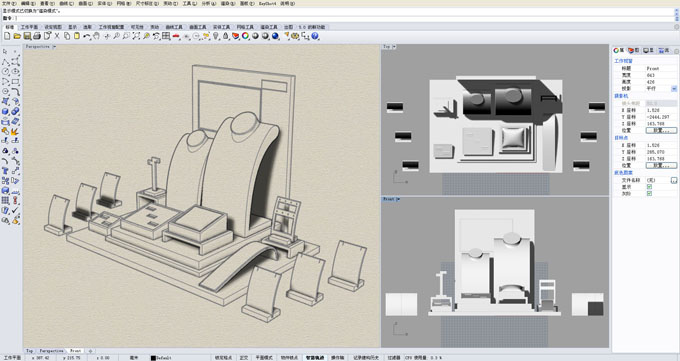This screenshot has height=361, width=680.
Task: Click the padlock Lock objects icon
Action: coord(226,36)
